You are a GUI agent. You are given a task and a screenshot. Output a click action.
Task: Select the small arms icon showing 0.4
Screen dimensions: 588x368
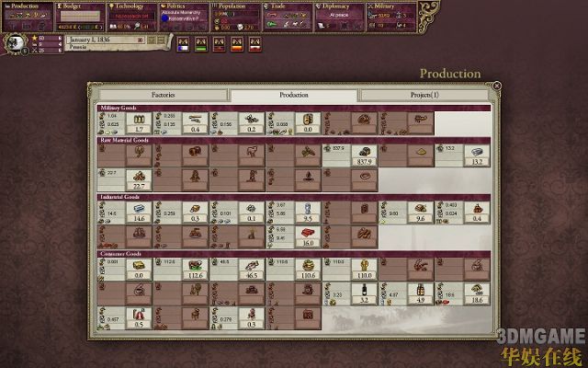pyautogui.click(x=195, y=120)
